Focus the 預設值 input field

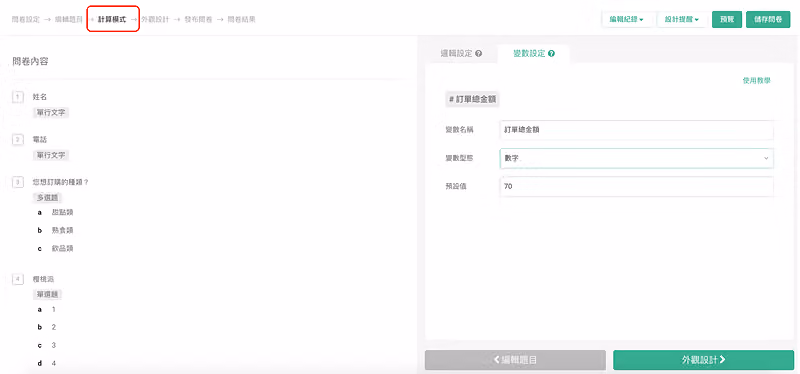click(636, 187)
